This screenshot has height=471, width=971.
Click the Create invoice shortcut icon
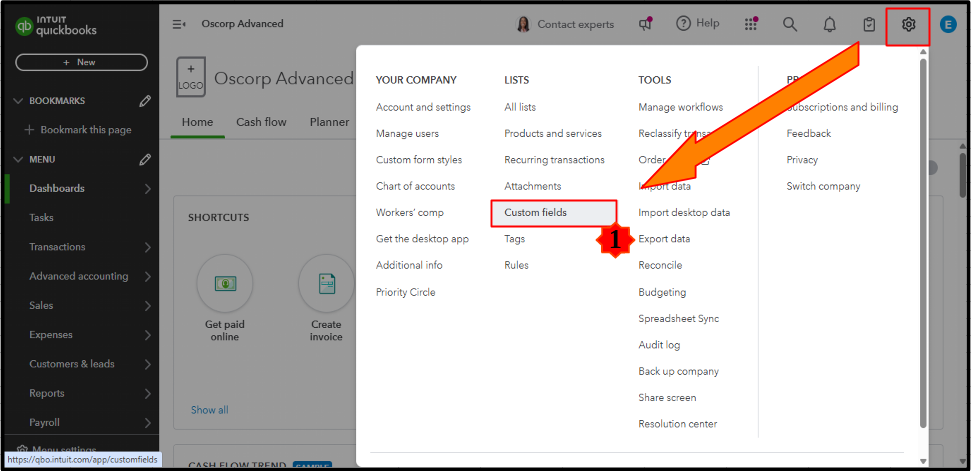coord(326,283)
